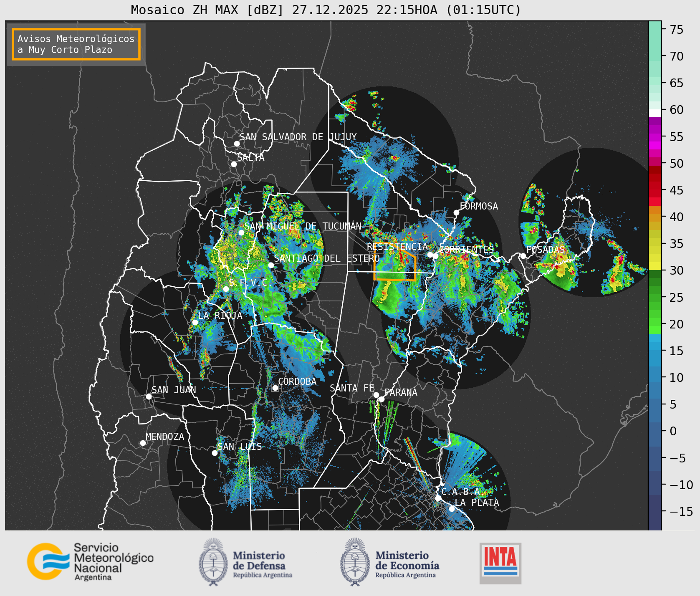The image size is (700, 596).
Task: Click the Formosa city marker dot
Action: click(456, 212)
